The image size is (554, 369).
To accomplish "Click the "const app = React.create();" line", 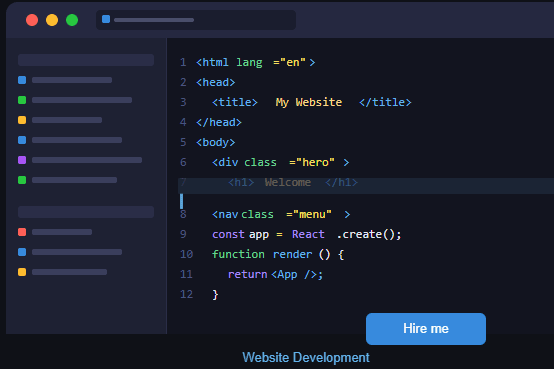I will coord(307,234).
